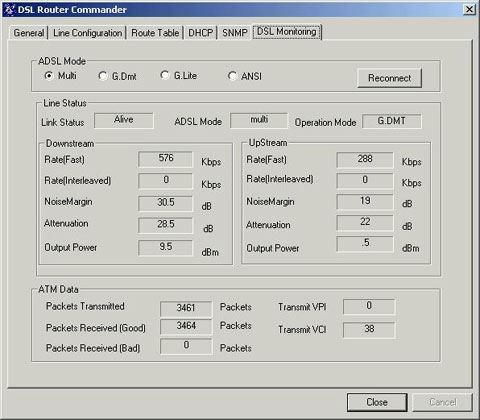480x420 pixels.
Task: Choose the G.Lite radio button
Action: (164, 75)
